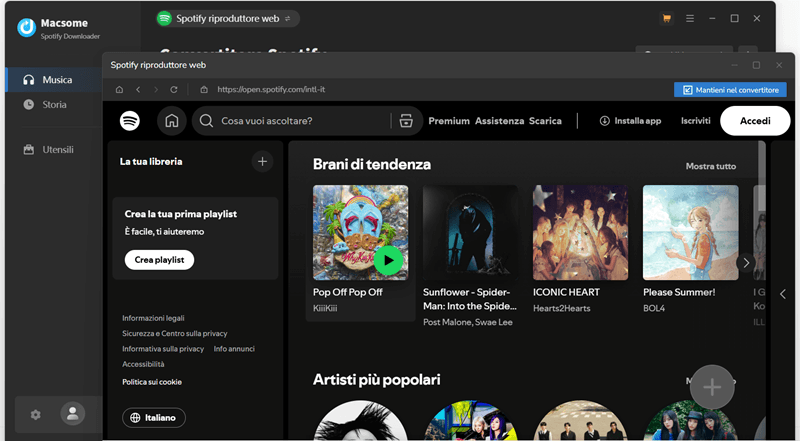Viewport: 800px width, 441px height.
Task: Open the ICONIC HEART album cover
Action: point(581,233)
